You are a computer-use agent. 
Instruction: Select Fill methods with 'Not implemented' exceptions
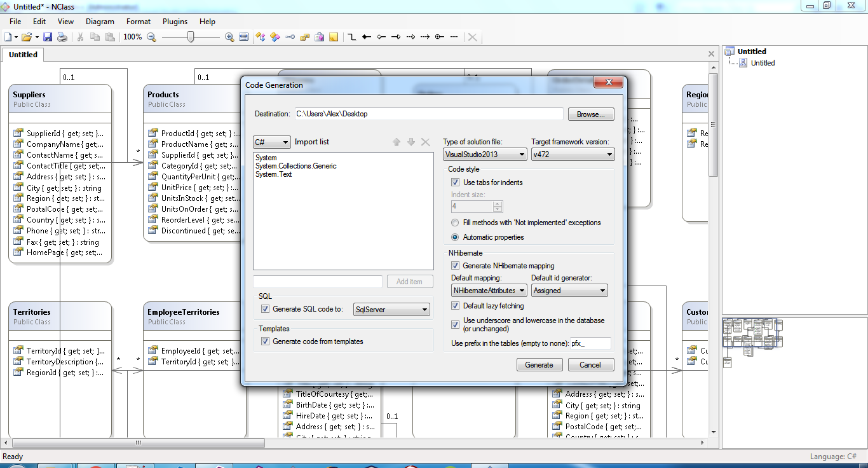click(x=455, y=223)
